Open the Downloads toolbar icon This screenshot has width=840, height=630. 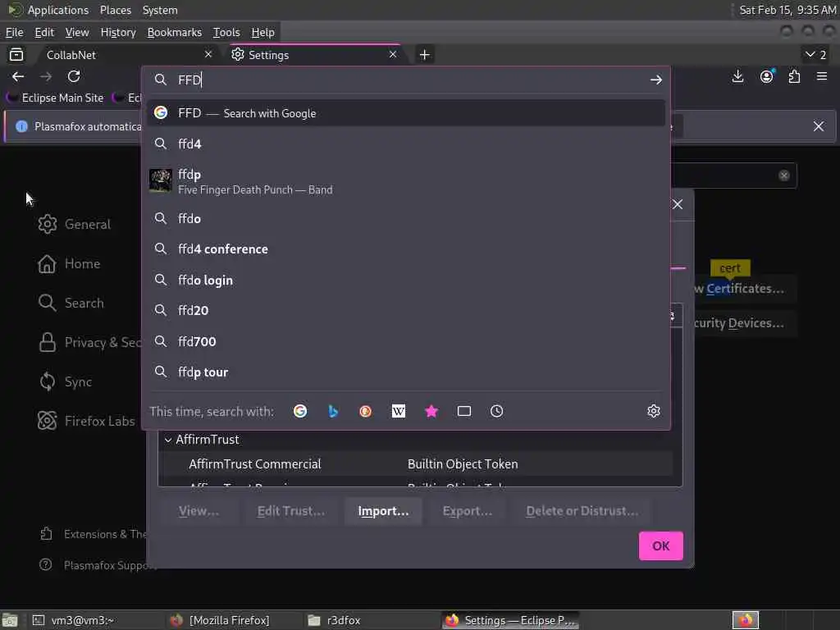(x=737, y=76)
